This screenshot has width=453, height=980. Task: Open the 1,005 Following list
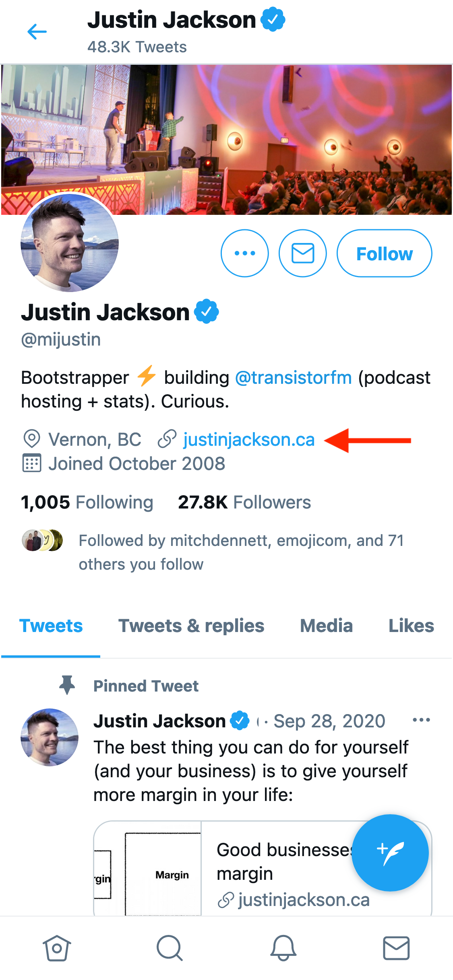point(87,502)
